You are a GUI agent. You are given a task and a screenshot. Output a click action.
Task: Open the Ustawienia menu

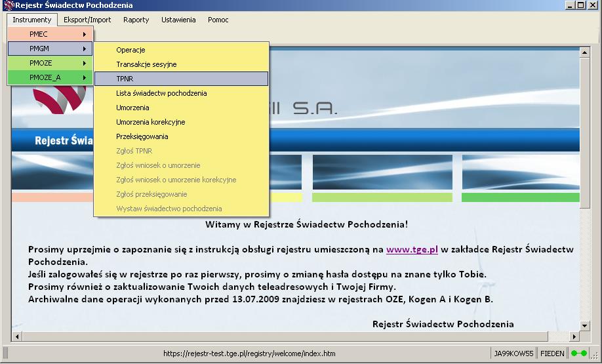click(178, 20)
